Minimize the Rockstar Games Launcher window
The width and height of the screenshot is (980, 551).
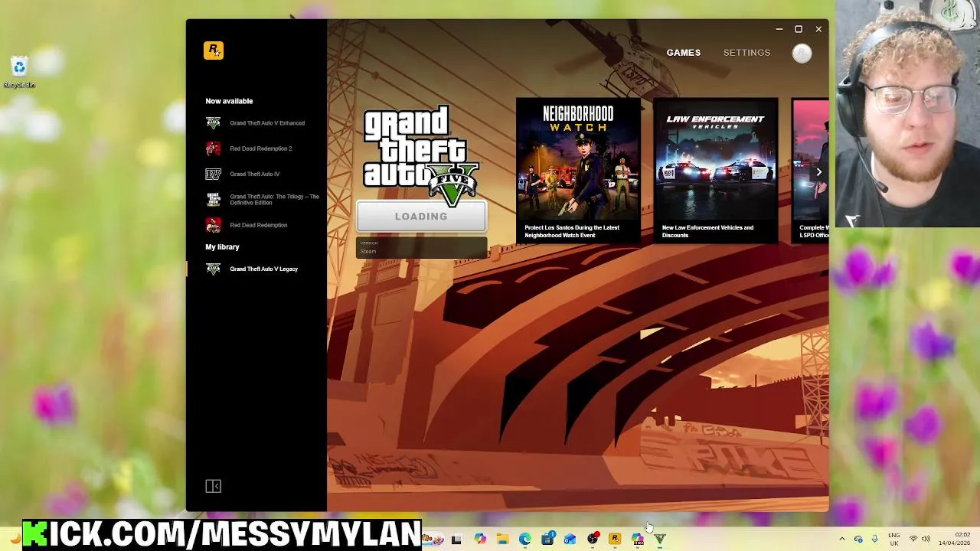click(779, 29)
